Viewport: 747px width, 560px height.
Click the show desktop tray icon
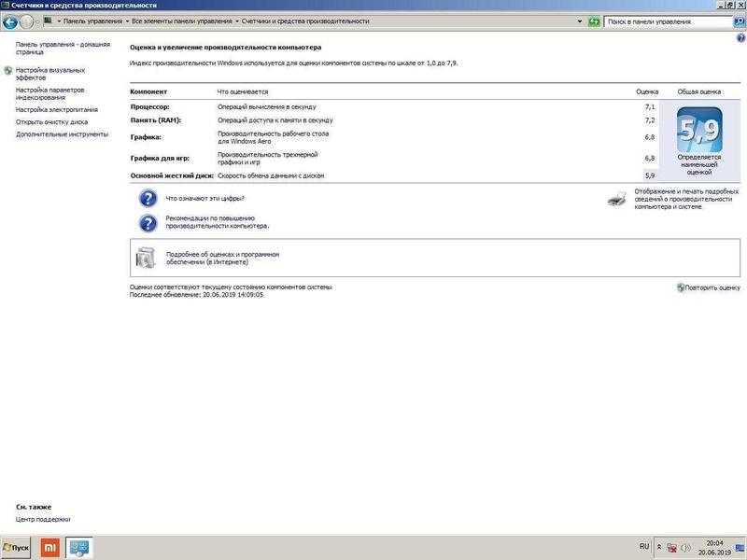(740, 548)
